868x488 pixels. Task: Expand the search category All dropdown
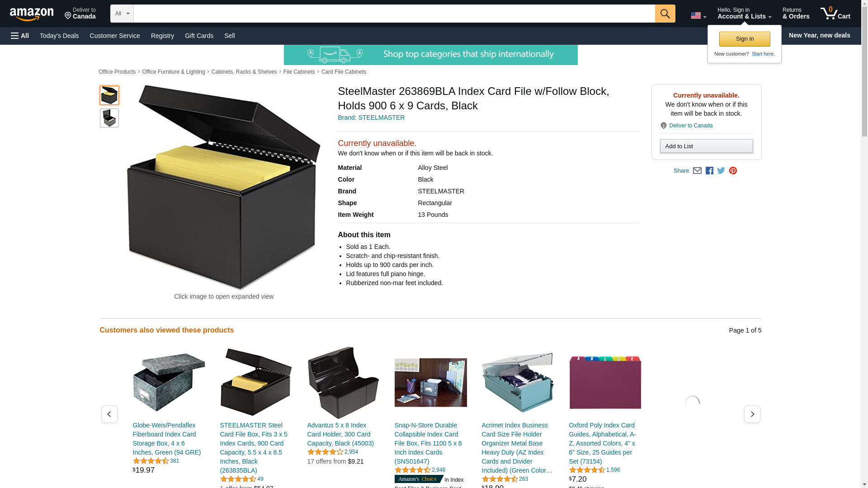coord(122,14)
